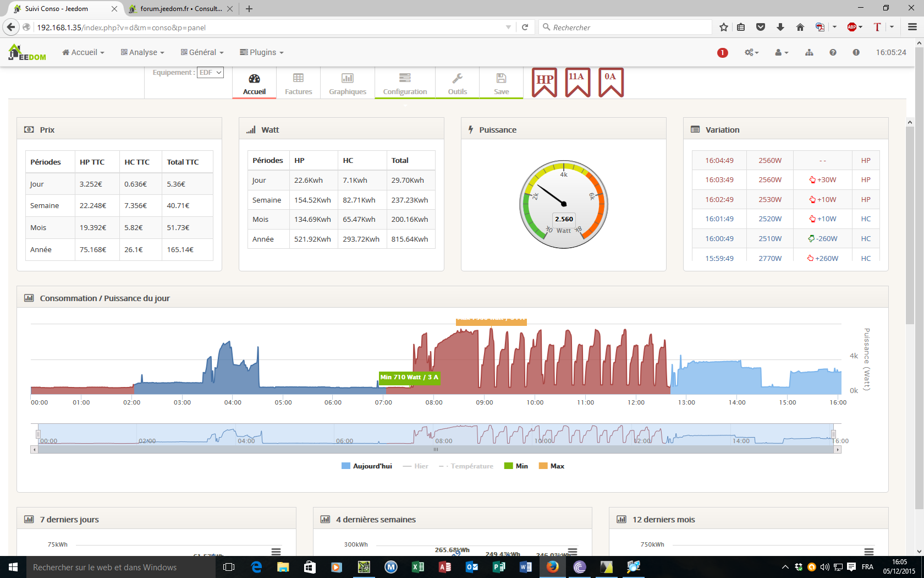
Task: Click the 11A bookmark badge
Action: point(578,83)
